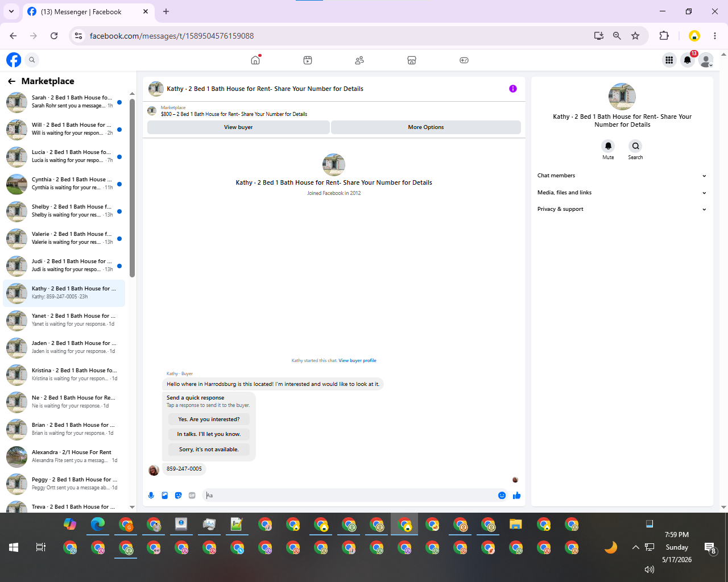Open the Messenger Facebook browser tab

point(88,11)
